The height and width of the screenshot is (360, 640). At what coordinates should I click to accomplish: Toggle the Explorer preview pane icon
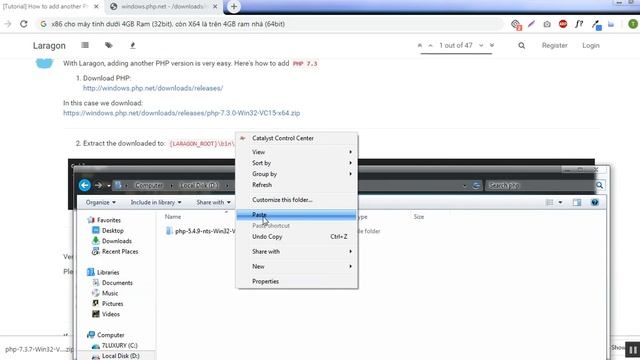tap(577, 202)
